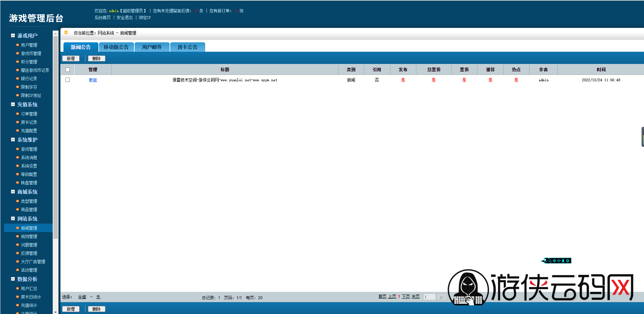
Task: Click the go button beside page input
Action: [442, 297]
